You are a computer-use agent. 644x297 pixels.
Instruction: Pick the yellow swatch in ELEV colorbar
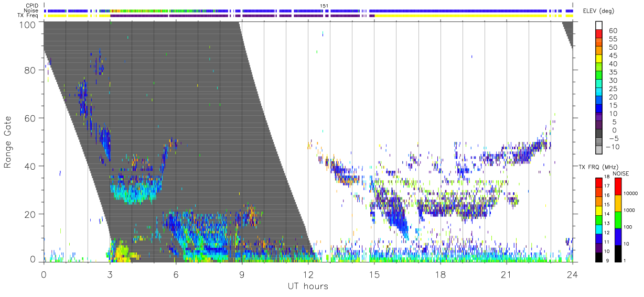coord(599,58)
